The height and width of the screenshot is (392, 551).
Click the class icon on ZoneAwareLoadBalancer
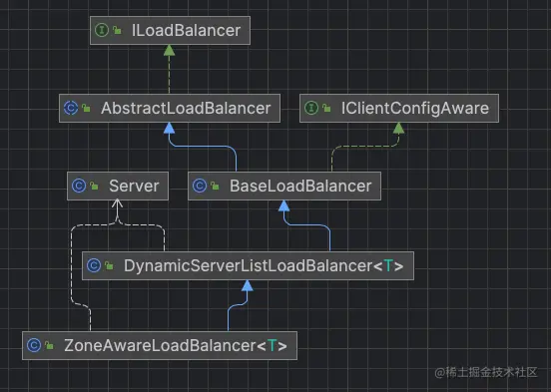[x=34, y=345]
